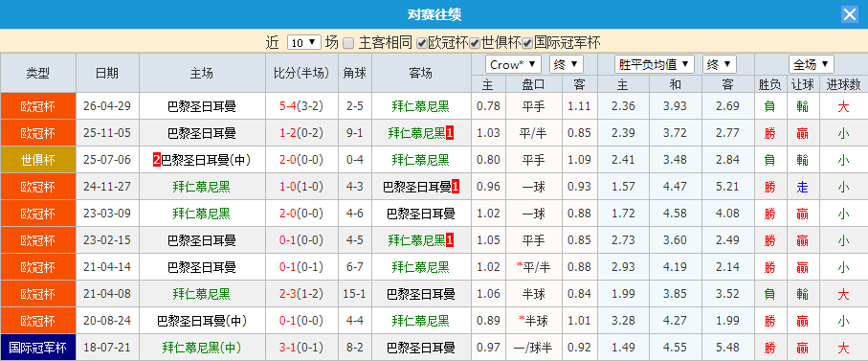Click the 比分(半场) column header
The height and width of the screenshot is (361, 868).
[x=301, y=73]
